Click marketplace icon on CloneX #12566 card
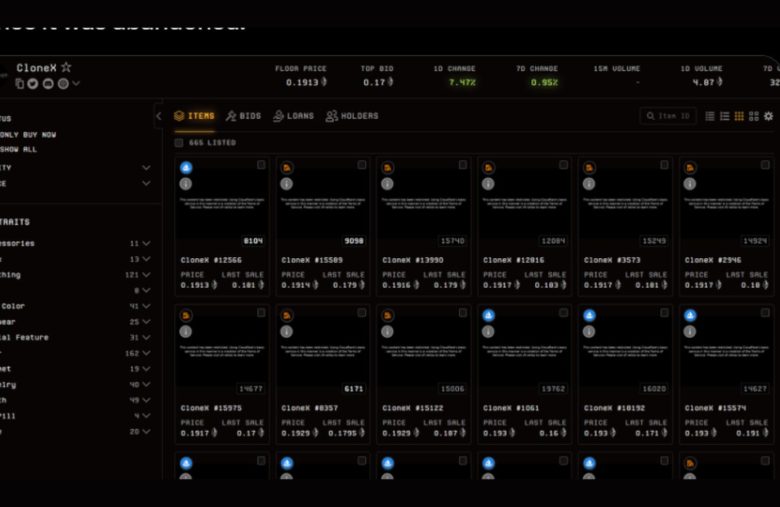 (186, 168)
